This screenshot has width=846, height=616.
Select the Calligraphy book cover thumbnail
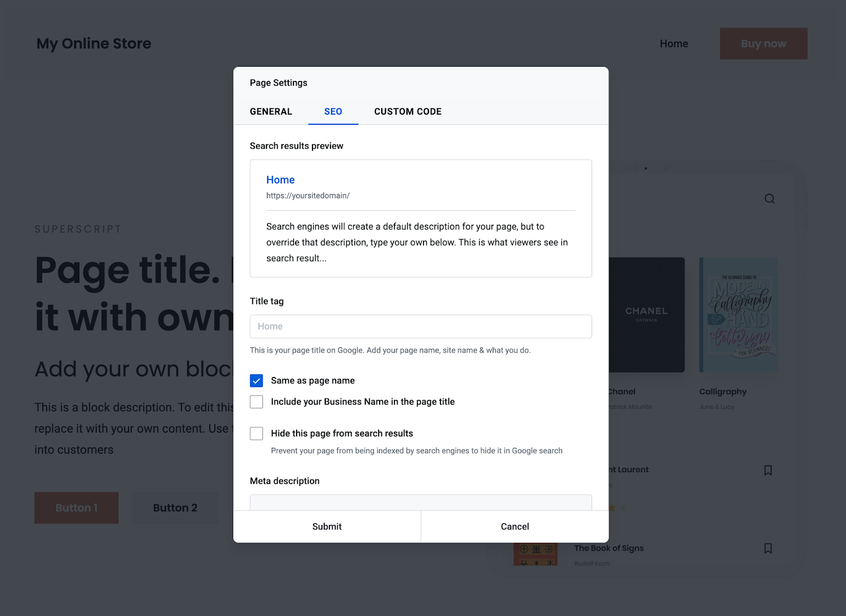[738, 315]
